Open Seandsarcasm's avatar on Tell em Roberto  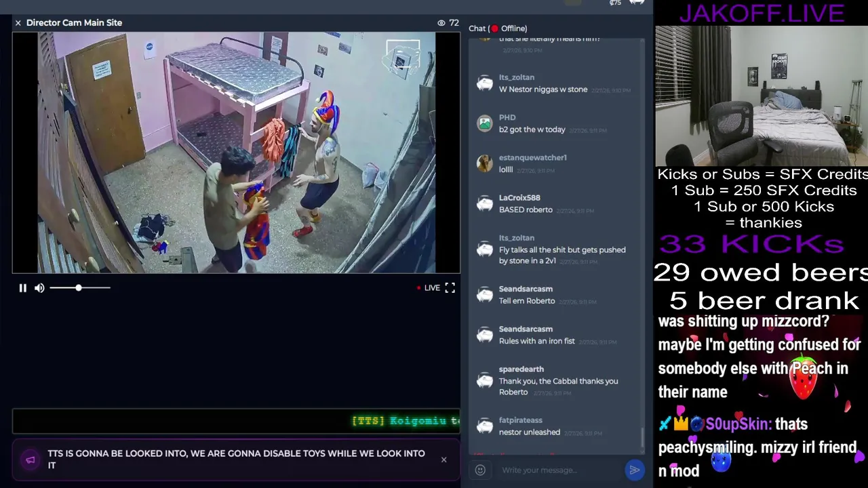[484, 295]
